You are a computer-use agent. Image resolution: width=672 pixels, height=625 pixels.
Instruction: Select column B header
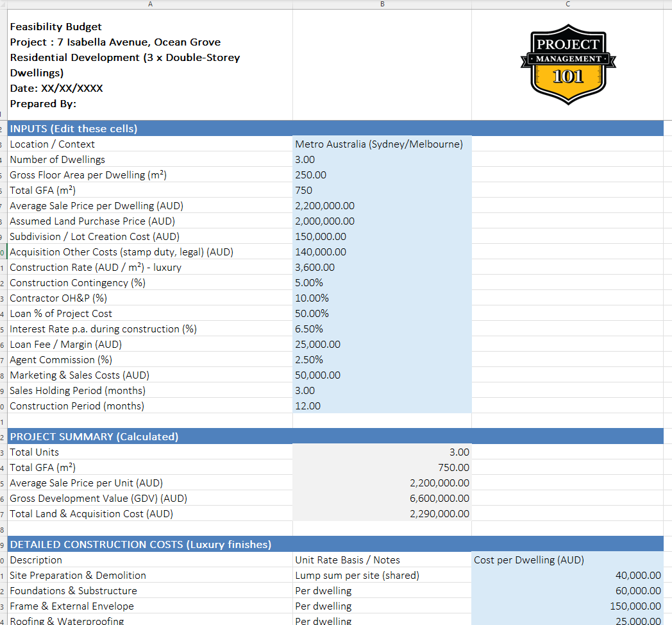point(382,4)
